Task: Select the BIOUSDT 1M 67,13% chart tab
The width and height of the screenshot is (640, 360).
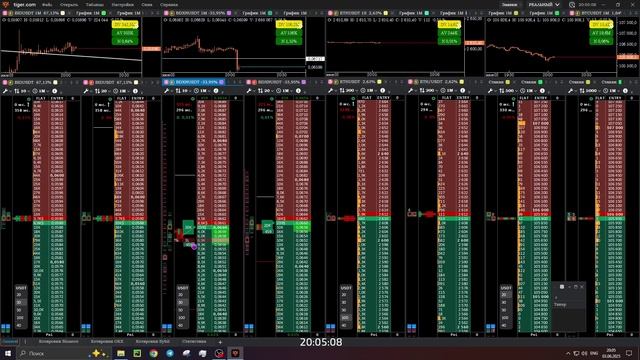Action: point(34,13)
